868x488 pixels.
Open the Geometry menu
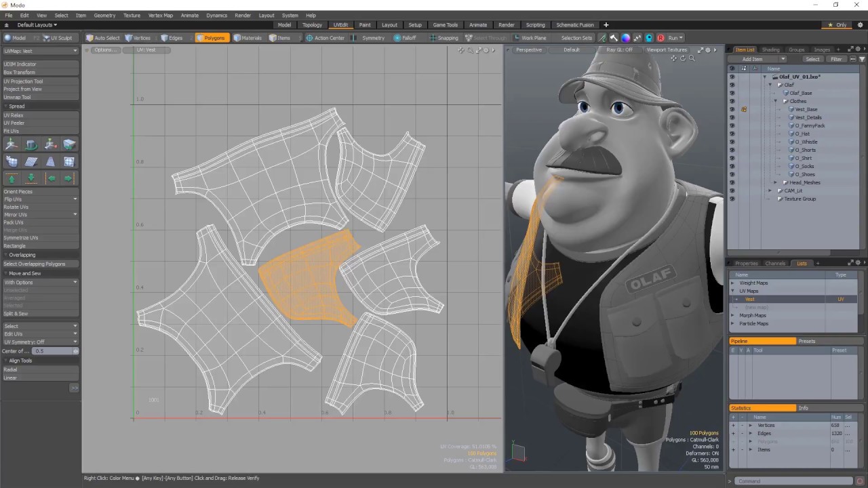click(104, 15)
